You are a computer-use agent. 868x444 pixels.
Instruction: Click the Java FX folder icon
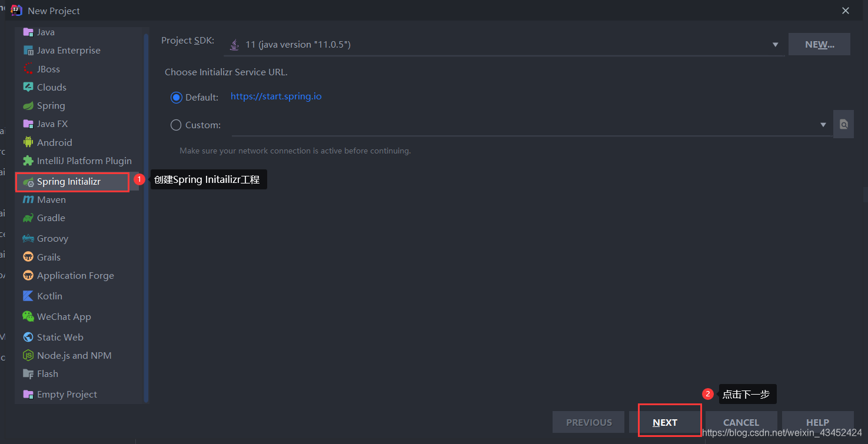28,124
